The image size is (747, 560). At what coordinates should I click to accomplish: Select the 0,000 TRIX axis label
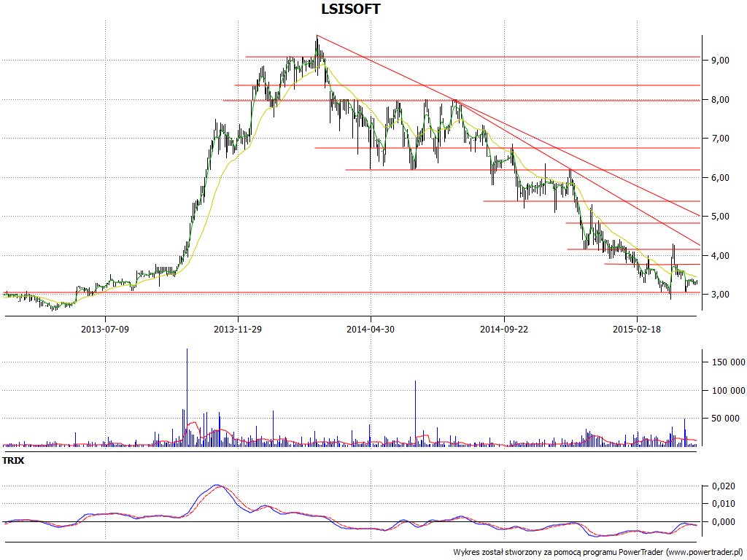723,522
